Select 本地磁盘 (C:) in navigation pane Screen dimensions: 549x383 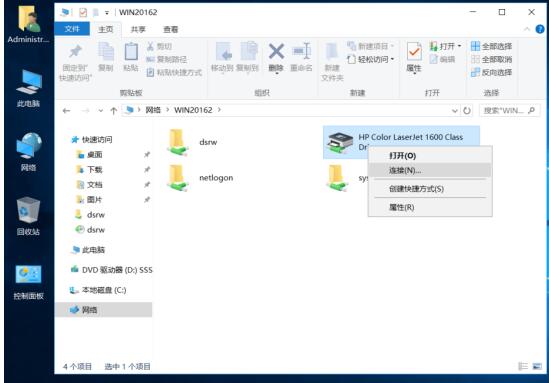(x=98, y=290)
